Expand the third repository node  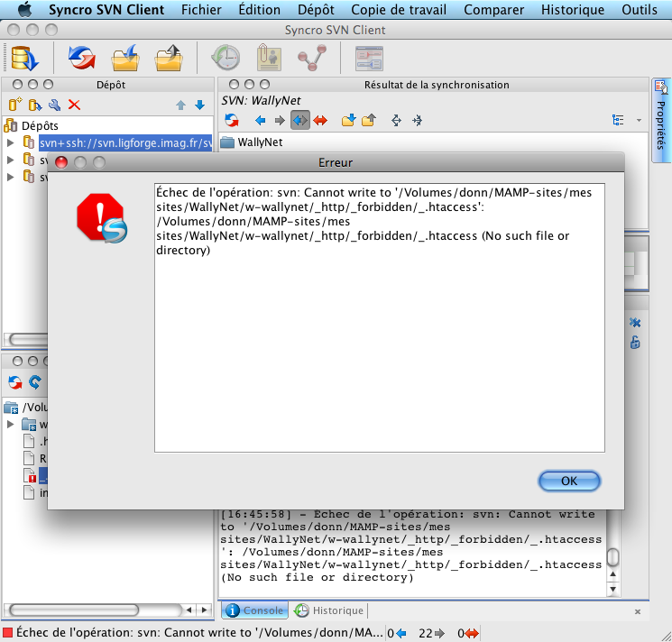click(11, 177)
